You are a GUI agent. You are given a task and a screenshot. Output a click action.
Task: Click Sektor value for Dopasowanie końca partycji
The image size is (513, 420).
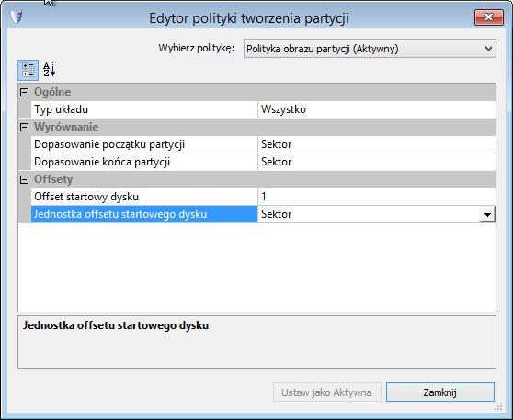pyautogui.click(x=377, y=162)
